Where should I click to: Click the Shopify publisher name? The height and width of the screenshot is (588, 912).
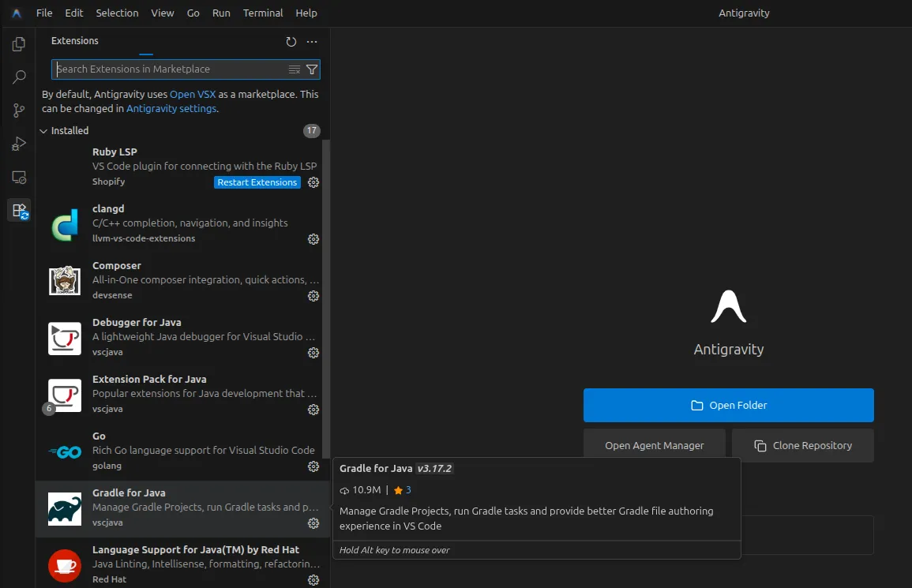[108, 182]
